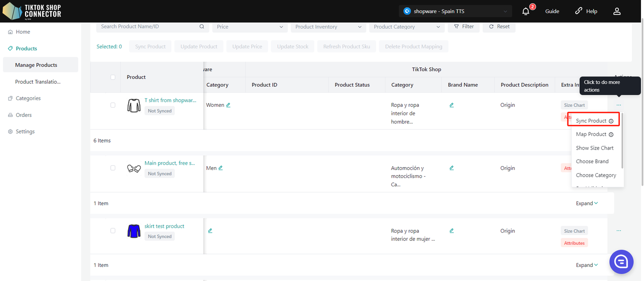This screenshot has width=644, height=281.
Task: Select the Main product row checkbox
Action: point(113,168)
